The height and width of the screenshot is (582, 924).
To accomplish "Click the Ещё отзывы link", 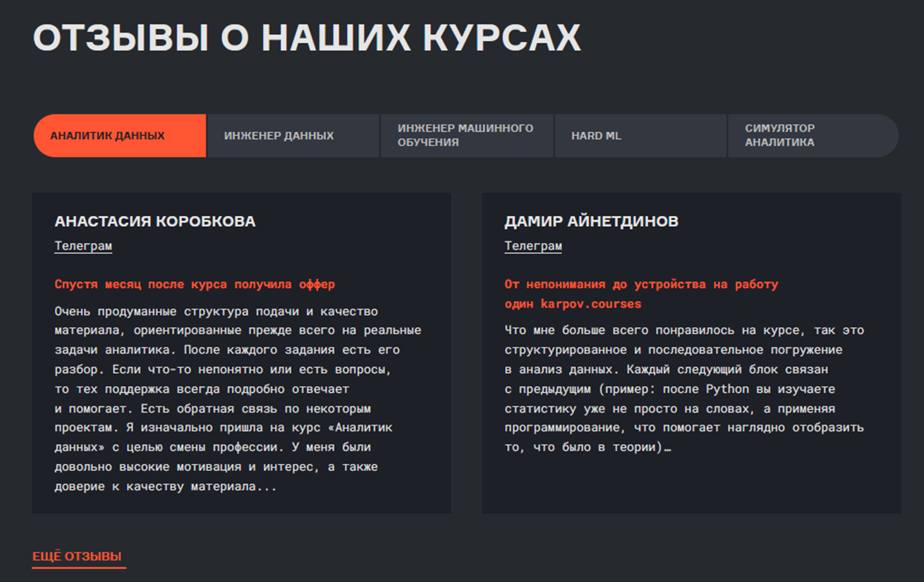I will tap(77, 556).
